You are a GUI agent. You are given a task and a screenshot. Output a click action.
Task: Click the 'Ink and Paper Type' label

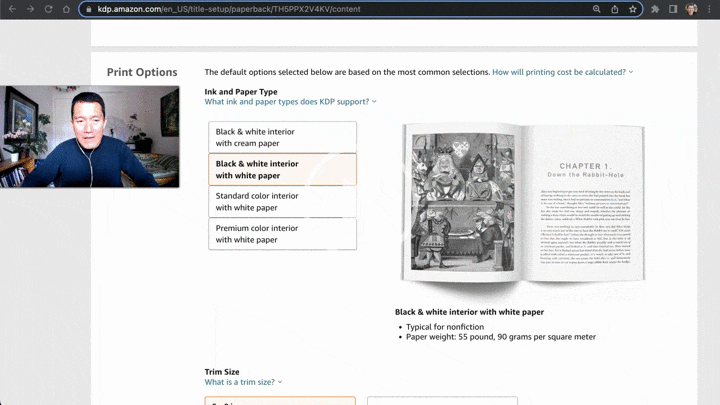click(x=241, y=92)
